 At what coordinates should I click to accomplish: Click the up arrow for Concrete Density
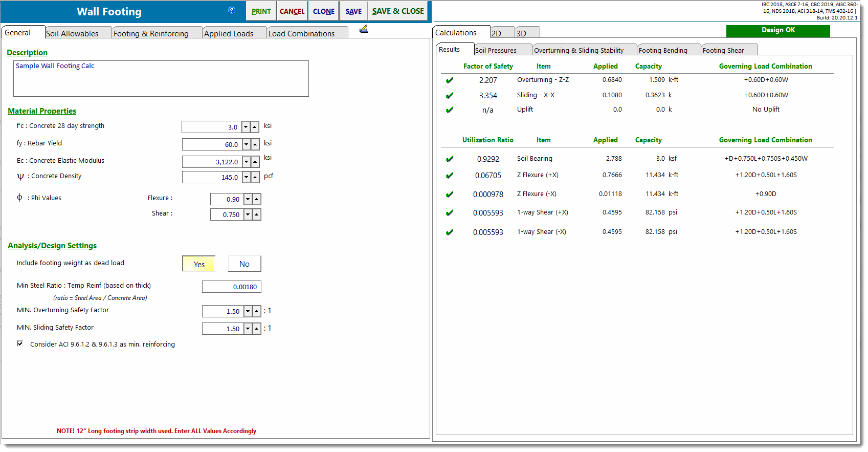click(x=255, y=177)
